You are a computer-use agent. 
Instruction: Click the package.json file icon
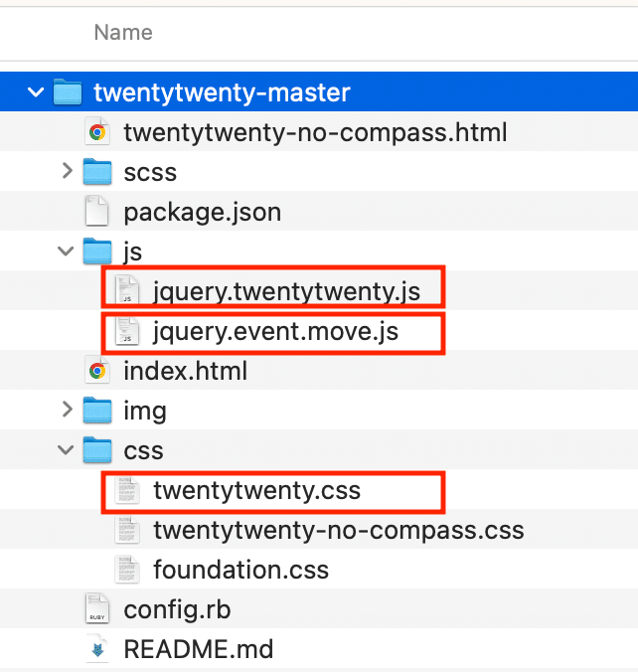coord(96,211)
